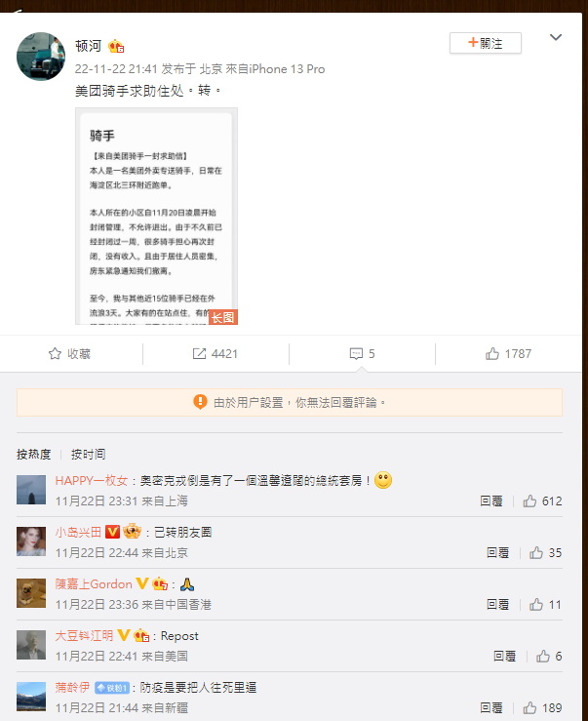The image size is (588, 721).
Task: Open 大豆斜江明 user profile link
Action: tap(84, 635)
